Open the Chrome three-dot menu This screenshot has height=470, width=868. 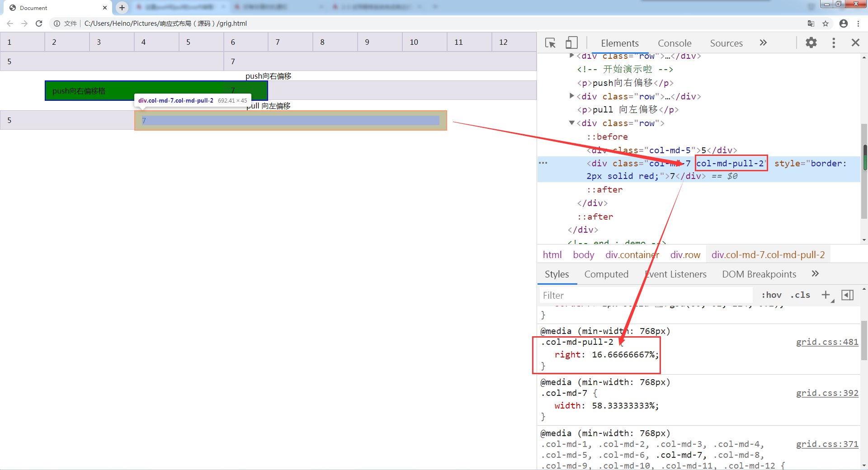point(858,23)
